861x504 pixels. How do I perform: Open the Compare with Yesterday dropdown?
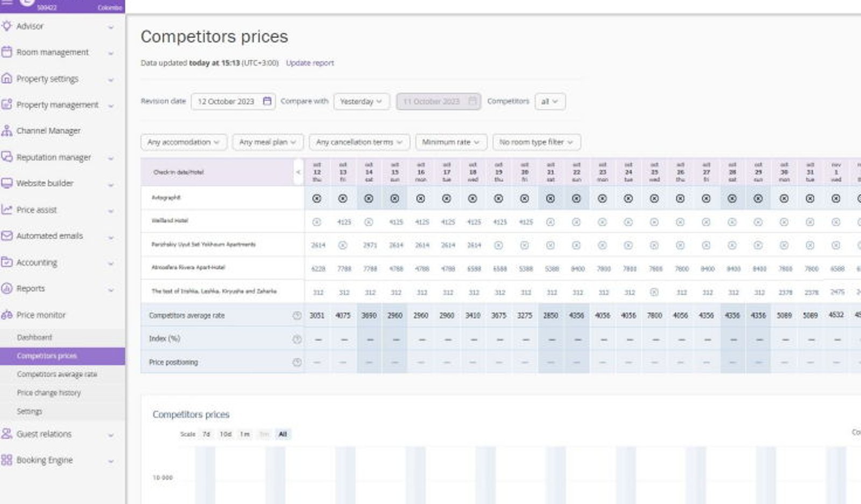361,101
